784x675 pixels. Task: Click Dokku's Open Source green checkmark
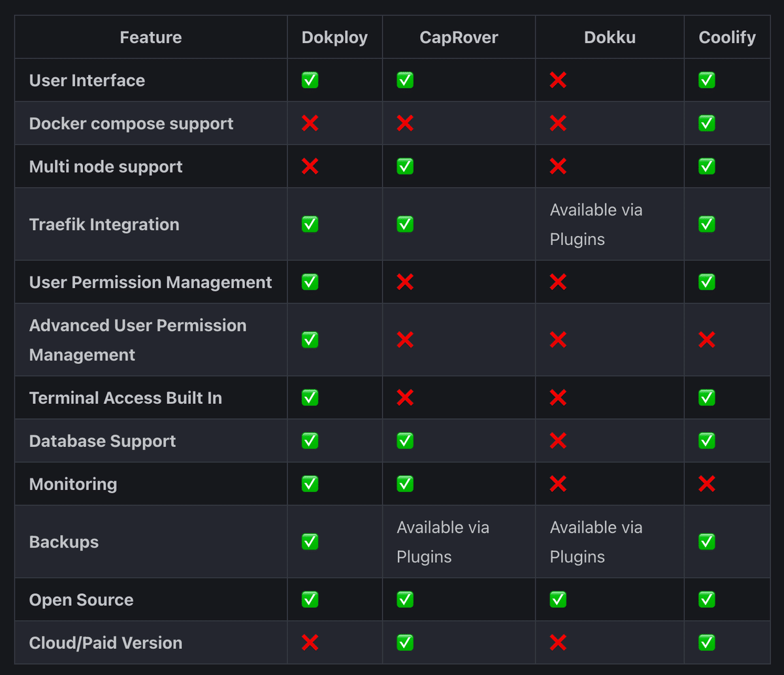pos(558,600)
